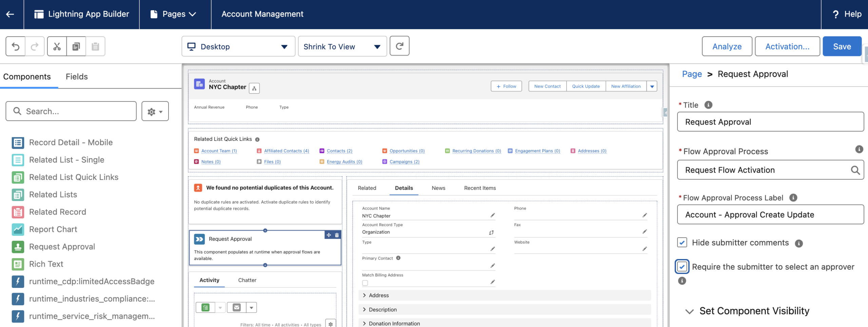The height and width of the screenshot is (327, 868).
Task: Switch to the Fields tab
Action: point(76,76)
